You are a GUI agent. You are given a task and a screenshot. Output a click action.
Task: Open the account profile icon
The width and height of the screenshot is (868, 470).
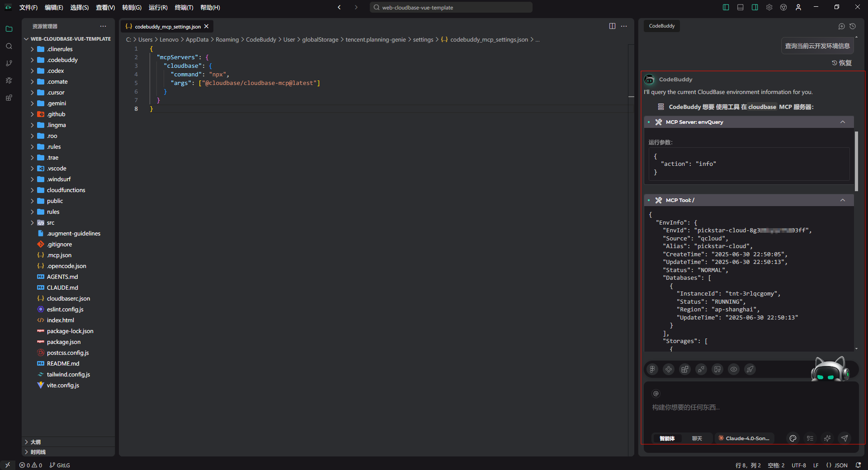[x=798, y=7]
